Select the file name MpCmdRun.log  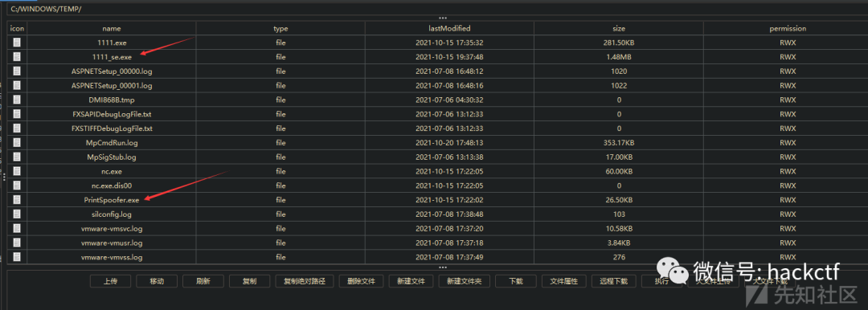point(111,143)
